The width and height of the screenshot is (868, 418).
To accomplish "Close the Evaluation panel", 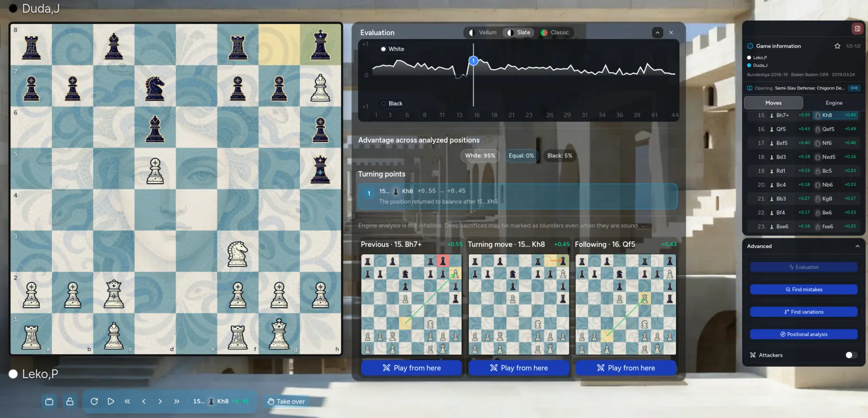I will pyautogui.click(x=671, y=32).
